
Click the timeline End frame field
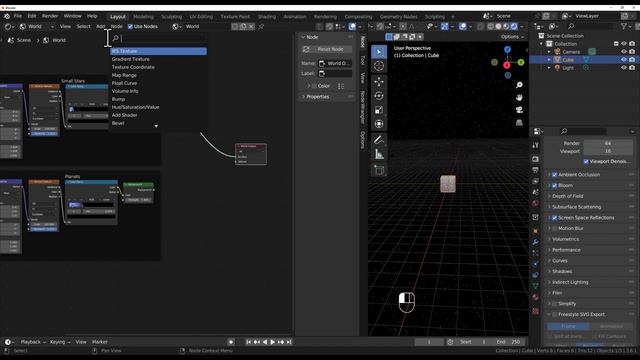pyautogui.click(x=509, y=342)
